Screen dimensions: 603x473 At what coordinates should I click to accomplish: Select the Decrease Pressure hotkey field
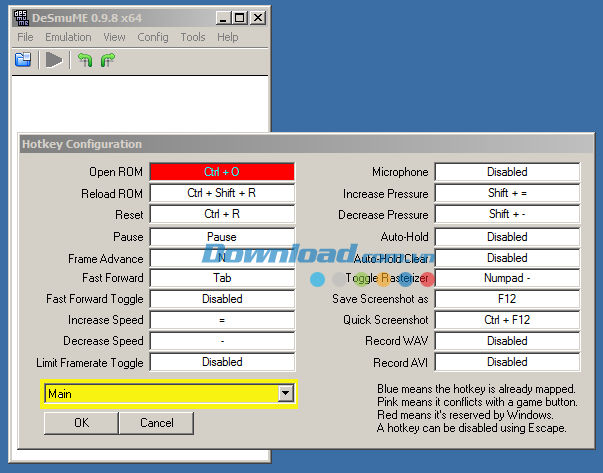click(x=507, y=214)
